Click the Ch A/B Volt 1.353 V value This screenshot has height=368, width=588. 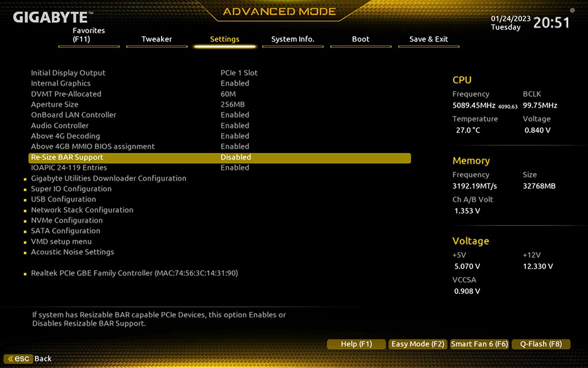[x=467, y=211]
